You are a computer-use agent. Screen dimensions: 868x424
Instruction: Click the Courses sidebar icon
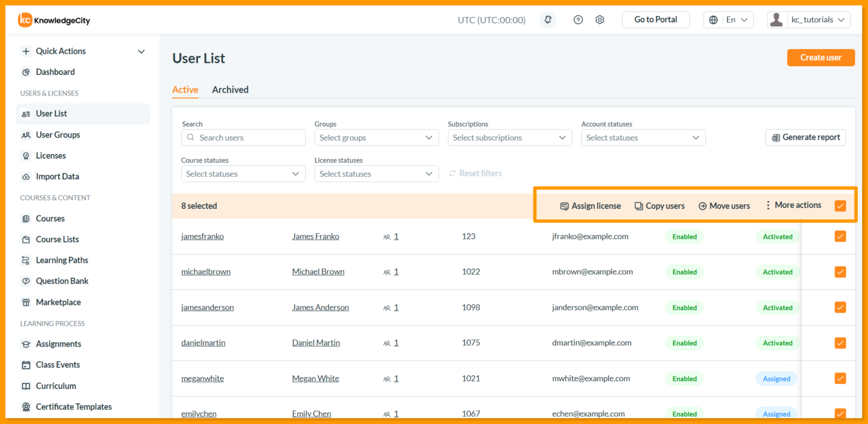[x=26, y=219]
